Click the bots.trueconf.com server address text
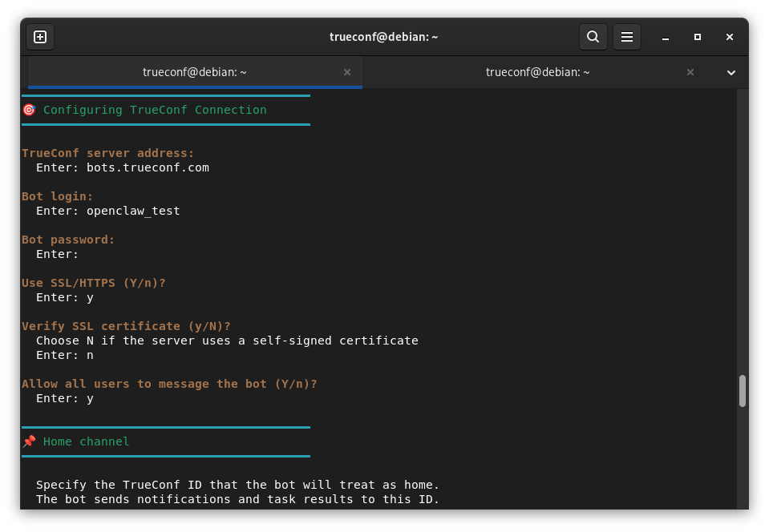 tap(148, 167)
